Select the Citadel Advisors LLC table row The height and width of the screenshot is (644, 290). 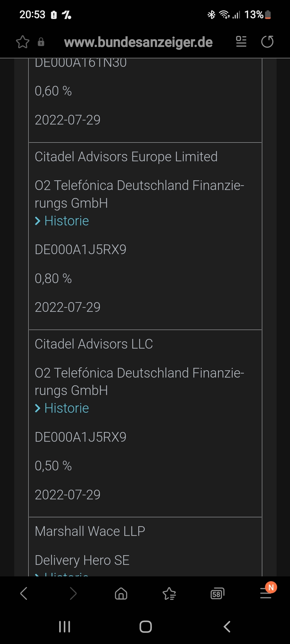click(x=145, y=419)
